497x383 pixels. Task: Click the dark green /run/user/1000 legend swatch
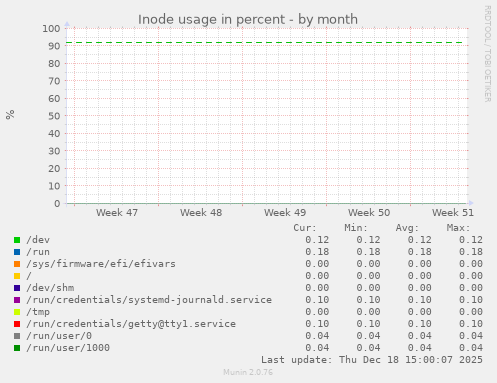click(x=17, y=348)
